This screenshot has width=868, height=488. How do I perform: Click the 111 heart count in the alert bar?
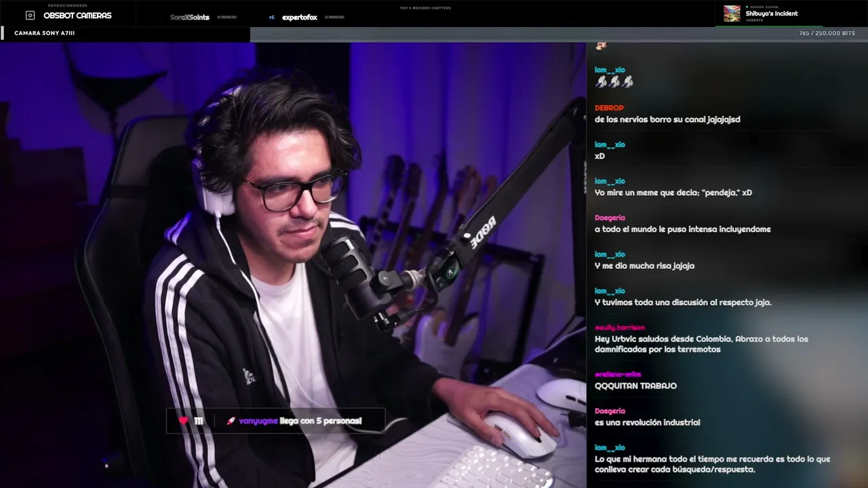[x=198, y=421]
